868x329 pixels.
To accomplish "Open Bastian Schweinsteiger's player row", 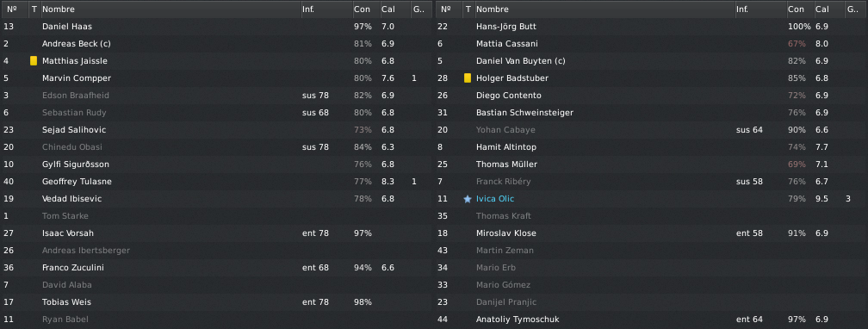I will pyautogui.click(x=651, y=113).
